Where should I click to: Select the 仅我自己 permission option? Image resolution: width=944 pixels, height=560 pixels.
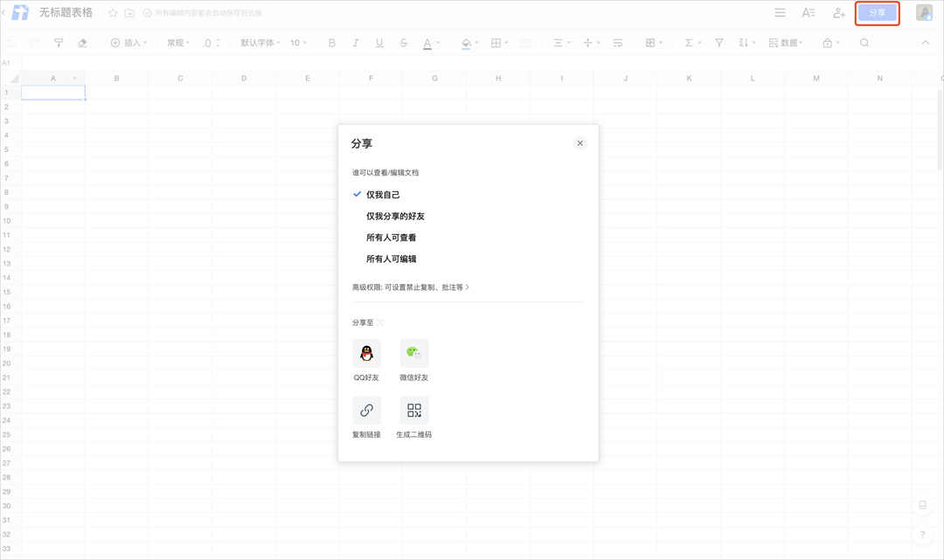click(383, 194)
